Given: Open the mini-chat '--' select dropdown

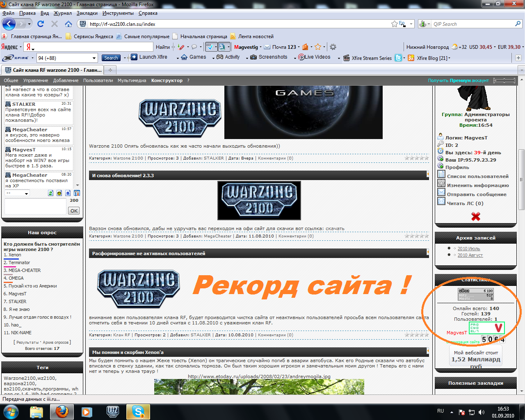Looking at the screenshot, I should pos(17,193).
